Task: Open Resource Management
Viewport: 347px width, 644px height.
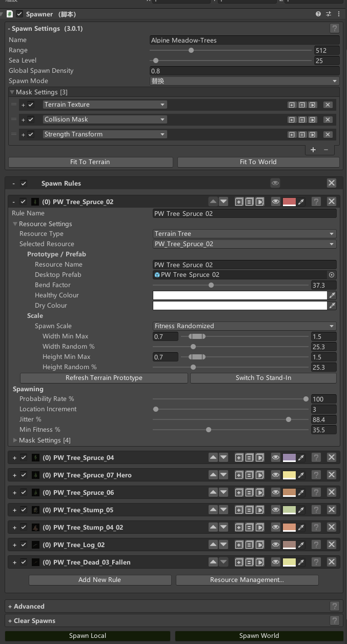Action: click(x=247, y=580)
